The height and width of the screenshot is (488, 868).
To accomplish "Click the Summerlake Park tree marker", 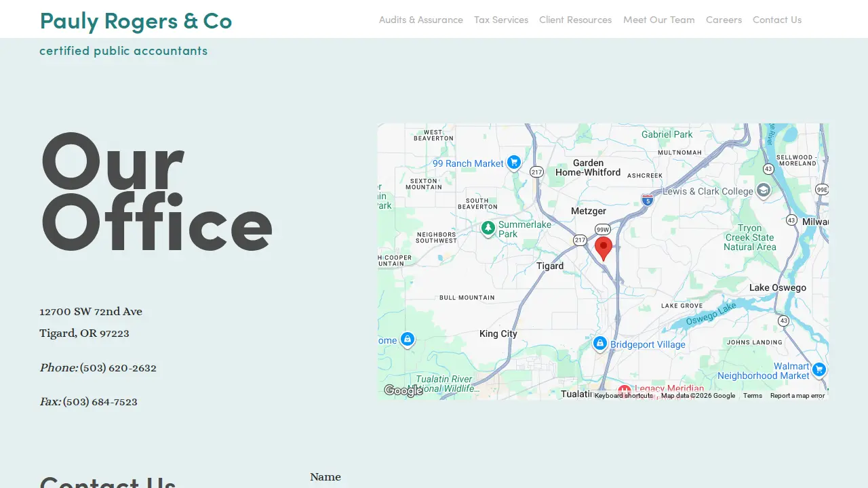I will (x=488, y=228).
